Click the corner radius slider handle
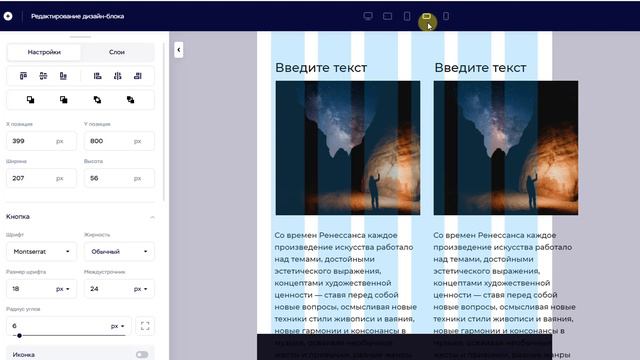This screenshot has width=640, height=360. (x=19, y=336)
